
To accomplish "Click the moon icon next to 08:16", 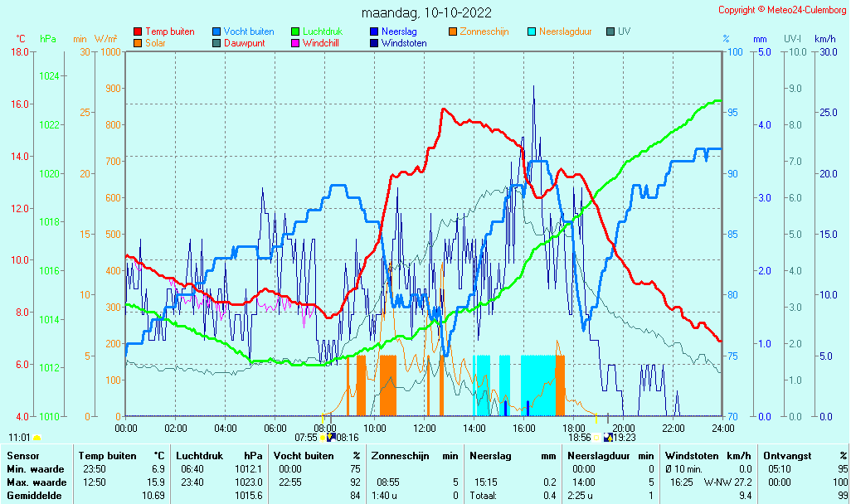I will tap(331, 438).
